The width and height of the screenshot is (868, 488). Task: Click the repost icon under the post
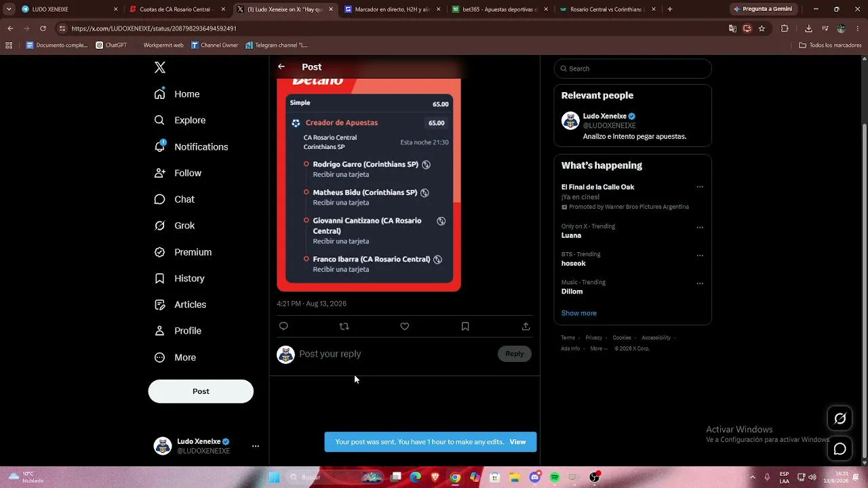344,326
